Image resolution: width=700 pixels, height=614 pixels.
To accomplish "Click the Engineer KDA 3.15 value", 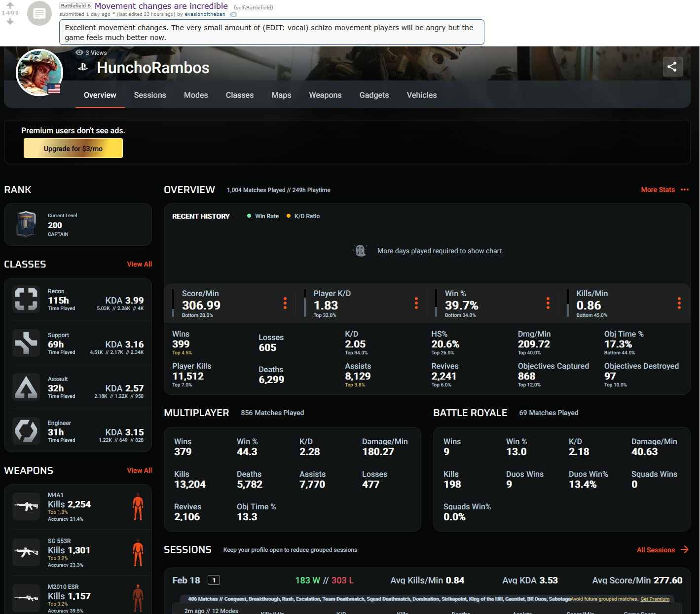I will pyautogui.click(x=125, y=432).
